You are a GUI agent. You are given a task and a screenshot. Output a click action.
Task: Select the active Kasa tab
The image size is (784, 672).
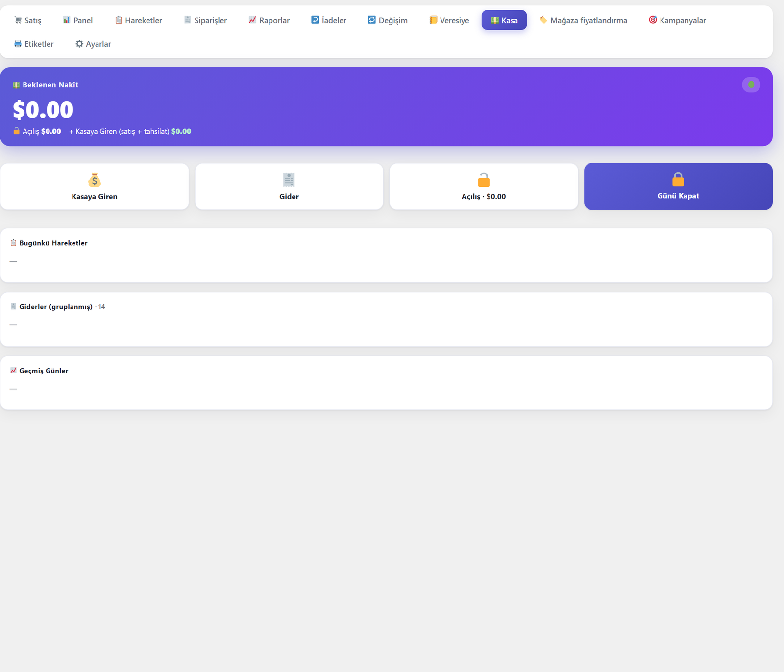(504, 20)
